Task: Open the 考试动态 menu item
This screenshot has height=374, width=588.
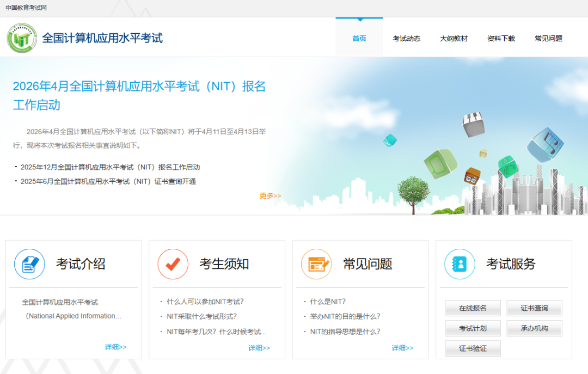Action: 407,38
